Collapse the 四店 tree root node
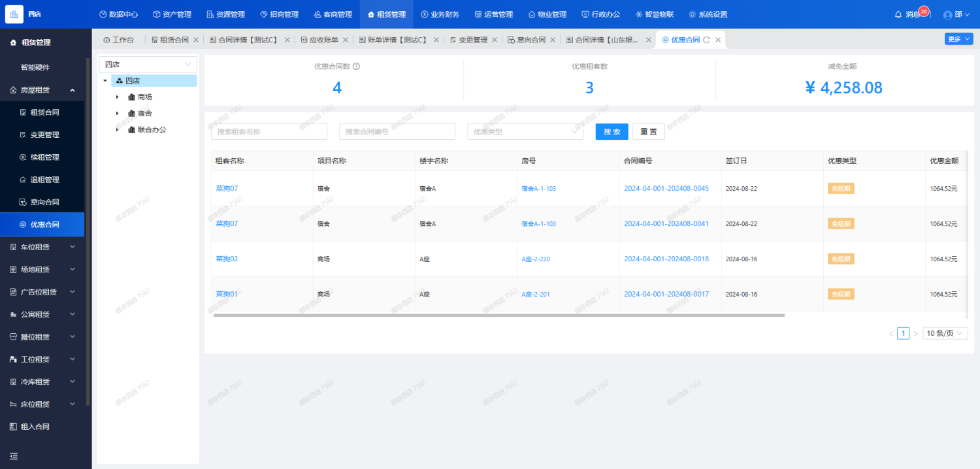Screen dimensions: 980x469 point(105,80)
